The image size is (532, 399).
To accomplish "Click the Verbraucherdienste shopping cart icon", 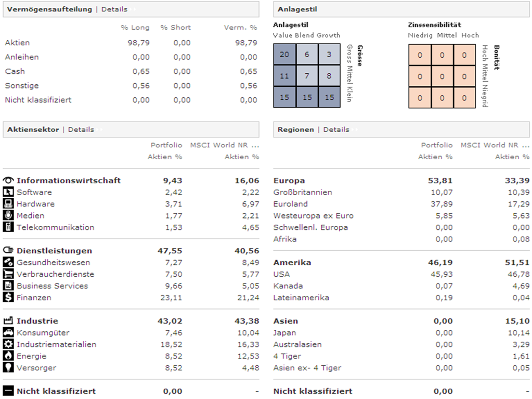I will (8, 274).
